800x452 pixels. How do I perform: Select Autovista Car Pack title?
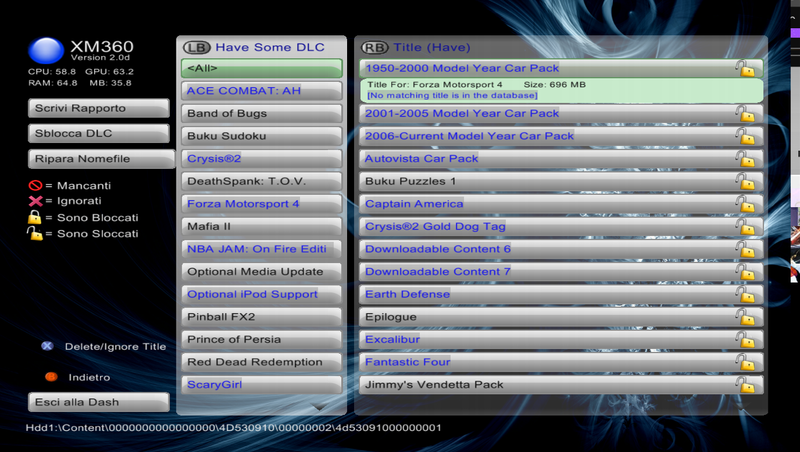[561, 159]
